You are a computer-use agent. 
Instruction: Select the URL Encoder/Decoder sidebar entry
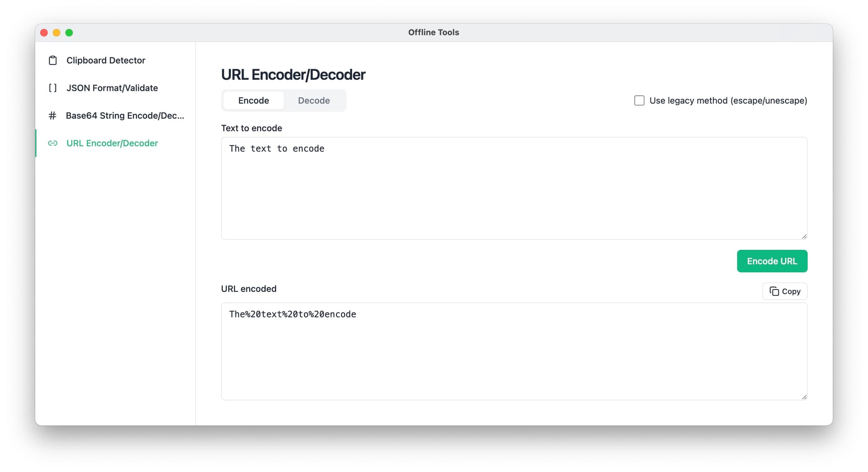click(112, 143)
